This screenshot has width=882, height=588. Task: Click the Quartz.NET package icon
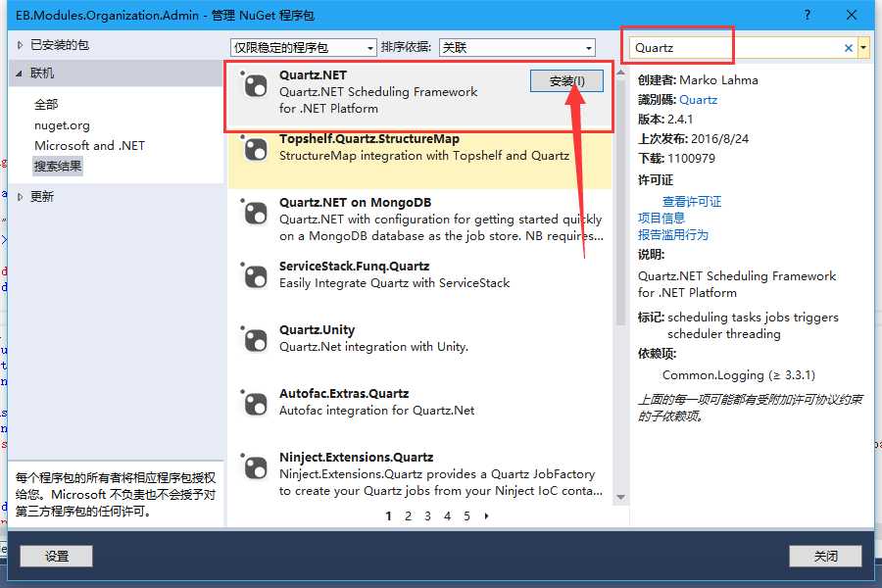point(256,86)
